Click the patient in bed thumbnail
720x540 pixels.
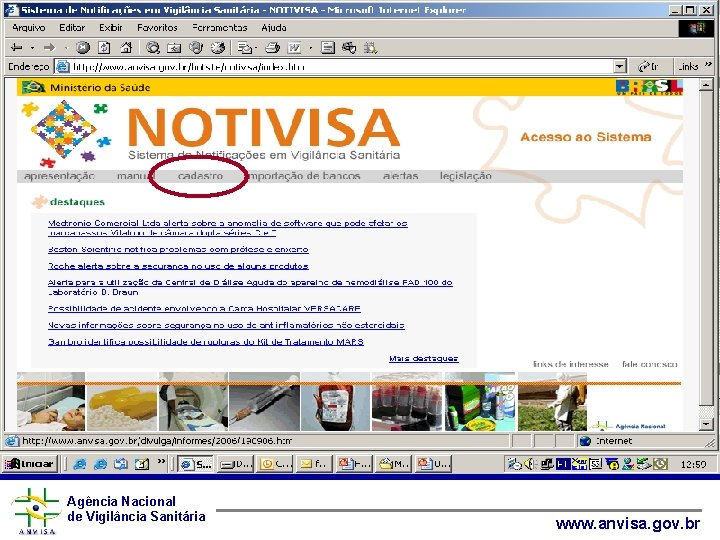(51, 402)
